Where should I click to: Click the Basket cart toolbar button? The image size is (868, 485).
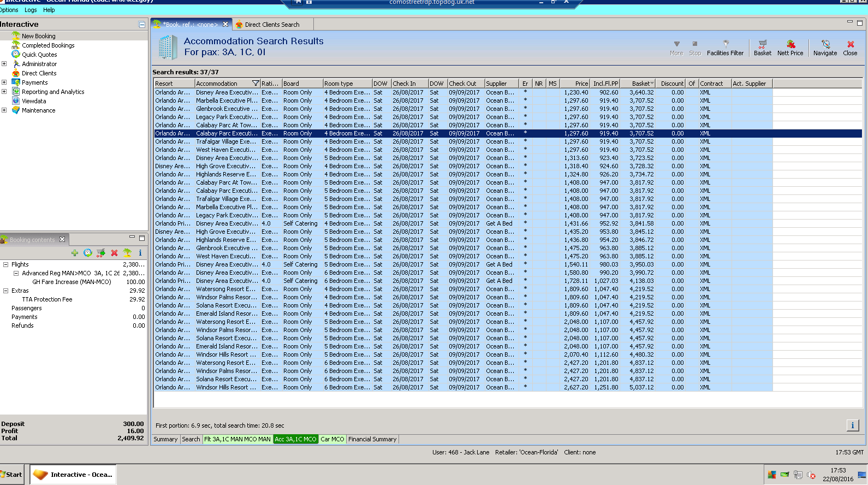pos(763,48)
